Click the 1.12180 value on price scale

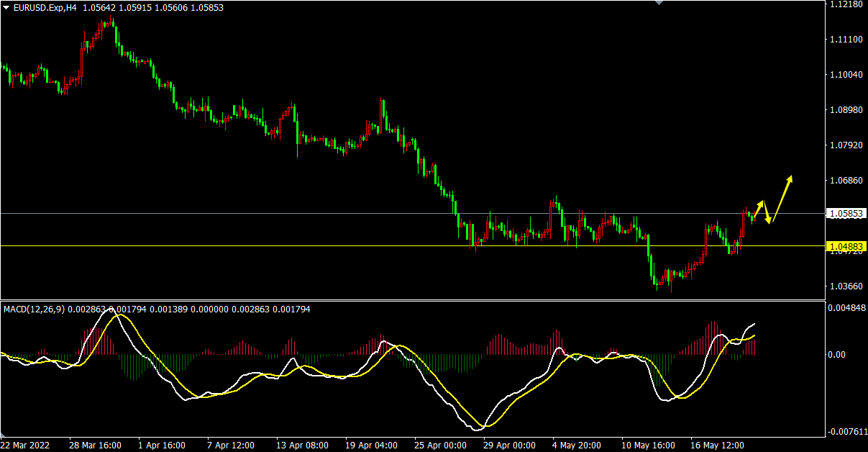846,4
